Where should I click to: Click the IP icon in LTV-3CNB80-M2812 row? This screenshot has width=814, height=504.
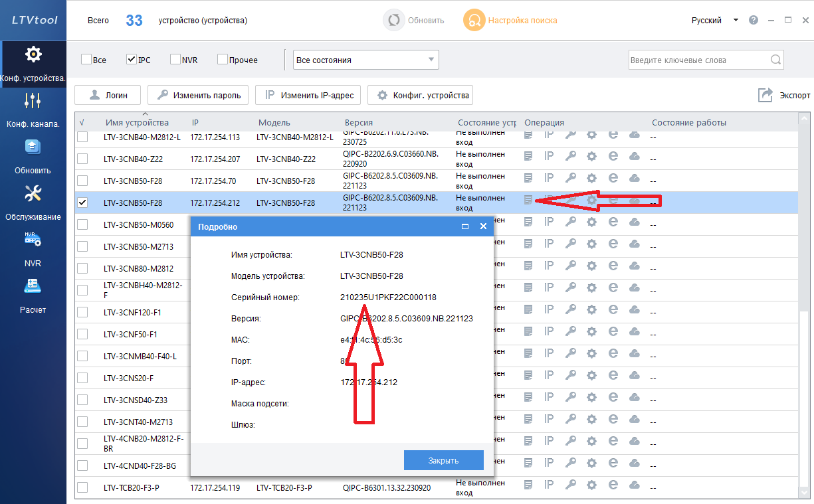(x=549, y=266)
